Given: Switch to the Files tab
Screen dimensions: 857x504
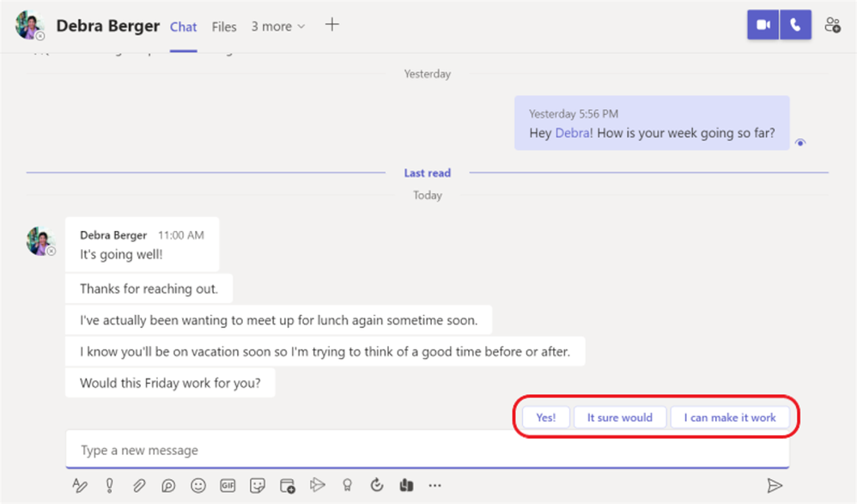Looking at the screenshot, I should coord(224,27).
